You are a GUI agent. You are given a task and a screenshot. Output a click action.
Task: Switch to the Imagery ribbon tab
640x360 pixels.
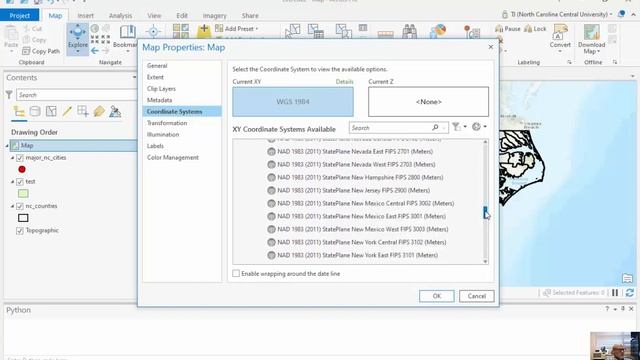[x=215, y=16]
